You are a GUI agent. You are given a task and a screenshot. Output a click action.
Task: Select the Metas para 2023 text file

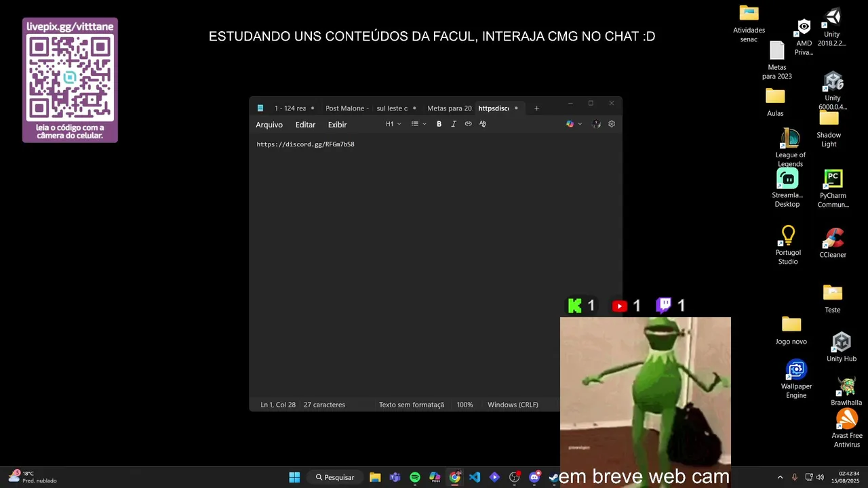777,60
